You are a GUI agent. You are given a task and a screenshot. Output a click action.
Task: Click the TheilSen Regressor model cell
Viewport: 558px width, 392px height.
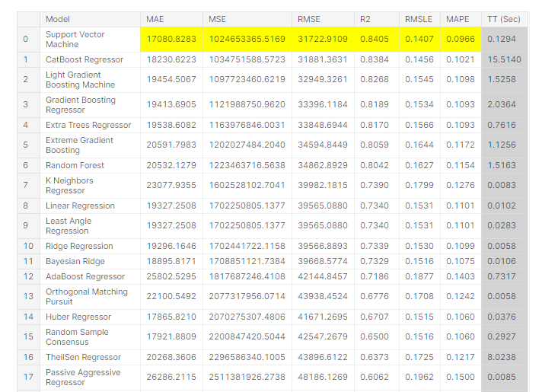[x=83, y=357]
